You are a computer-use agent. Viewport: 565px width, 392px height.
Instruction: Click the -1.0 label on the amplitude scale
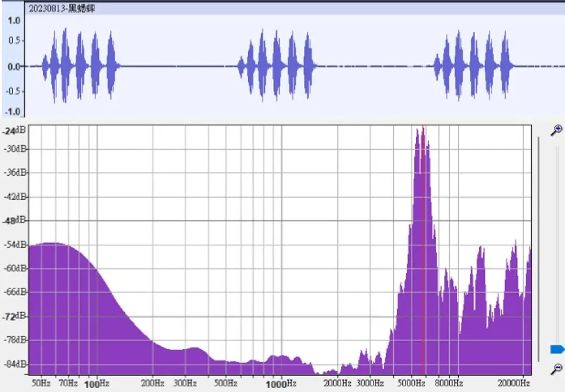pyautogui.click(x=14, y=111)
